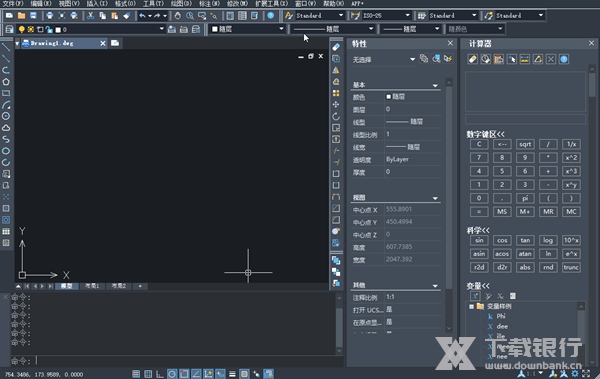This screenshot has height=379, width=600.
Task: Open the 文件(F) menu
Action: [x=13, y=3]
